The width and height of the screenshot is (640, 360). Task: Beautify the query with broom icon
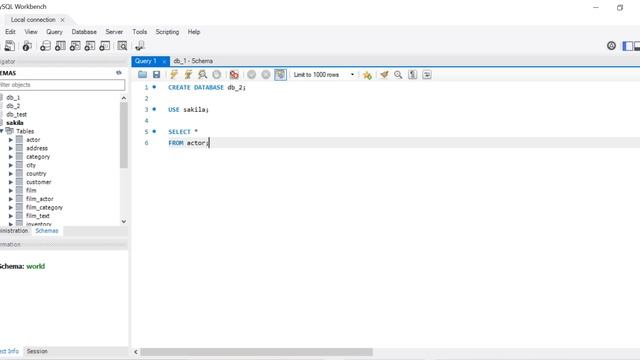(384, 75)
